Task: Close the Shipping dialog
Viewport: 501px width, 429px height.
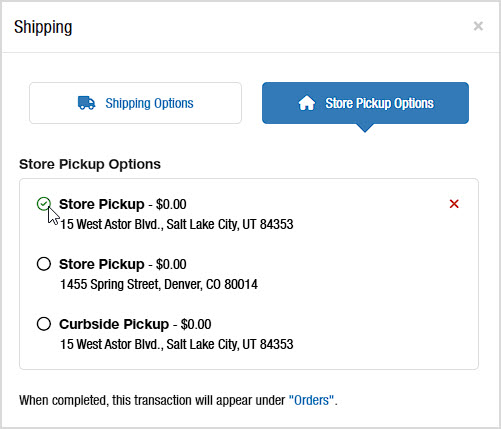Action: tap(478, 26)
